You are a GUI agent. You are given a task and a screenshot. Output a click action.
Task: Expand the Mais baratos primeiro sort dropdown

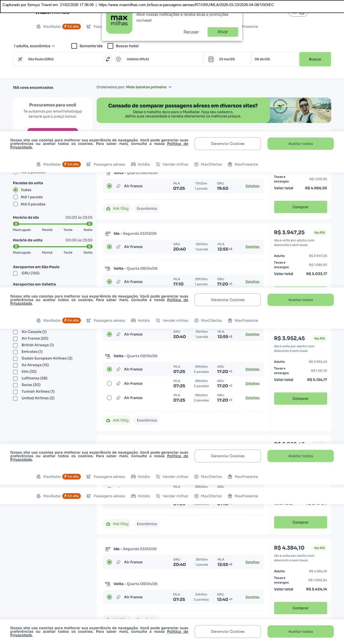tap(149, 87)
